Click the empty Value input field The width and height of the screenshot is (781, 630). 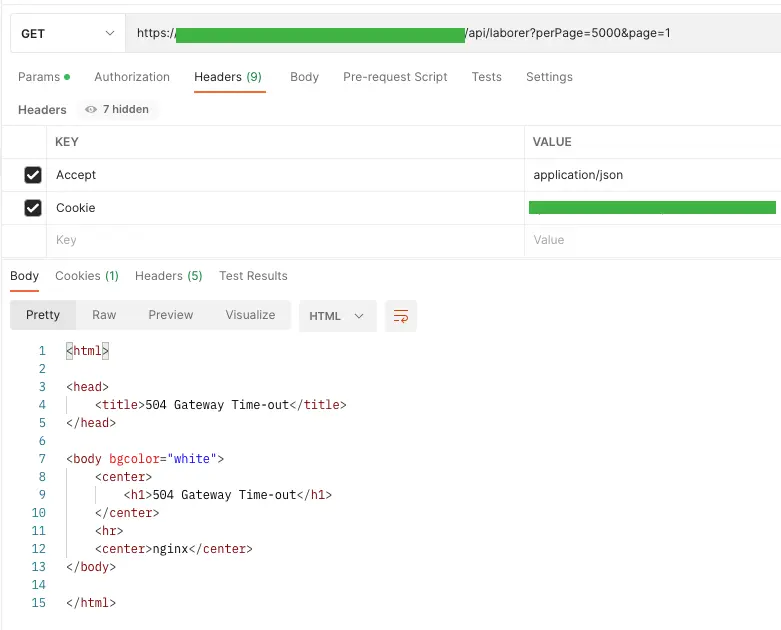click(650, 241)
